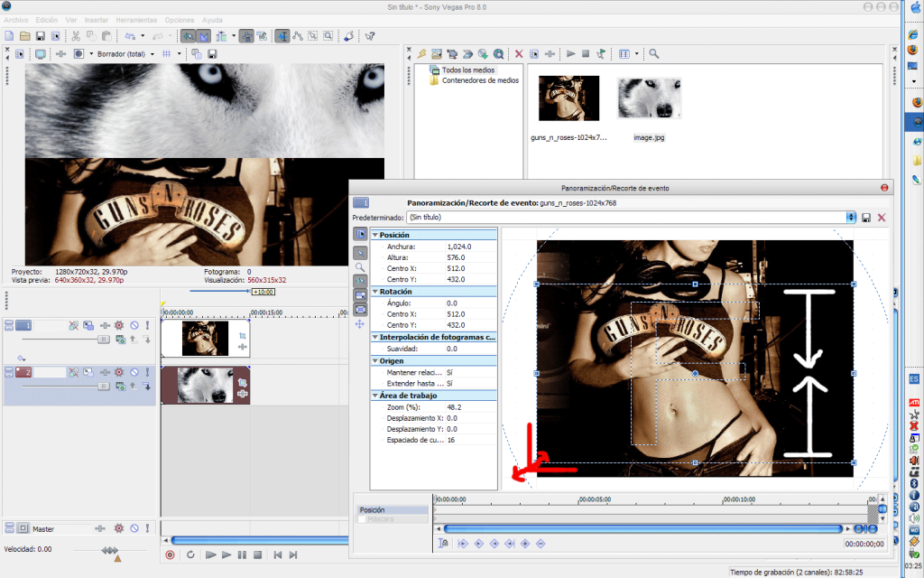Click the lightning bolt icon in media toolbar

(x=422, y=54)
